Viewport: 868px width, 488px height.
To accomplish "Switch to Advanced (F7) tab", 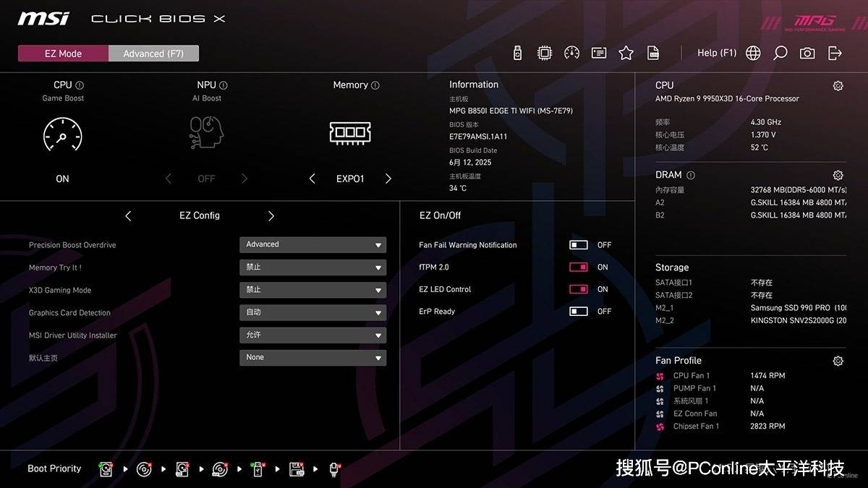I will coord(153,53).
